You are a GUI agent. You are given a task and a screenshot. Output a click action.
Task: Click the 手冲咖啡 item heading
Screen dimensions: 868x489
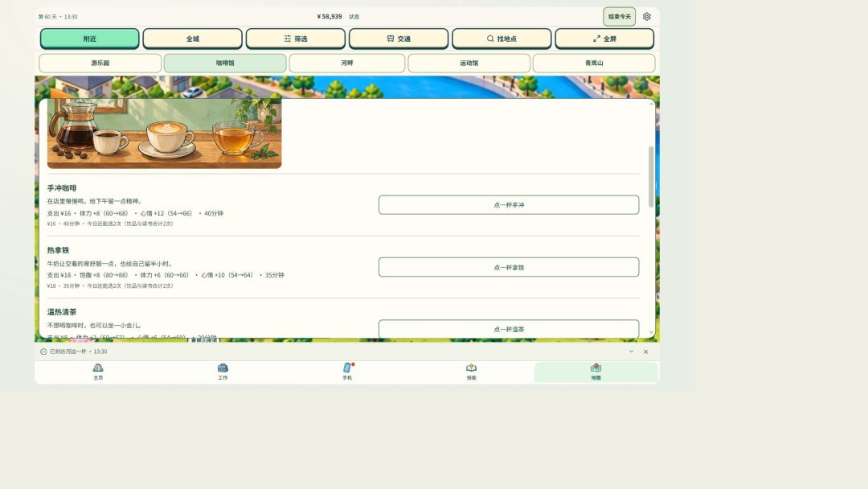(x=62, y=188)
